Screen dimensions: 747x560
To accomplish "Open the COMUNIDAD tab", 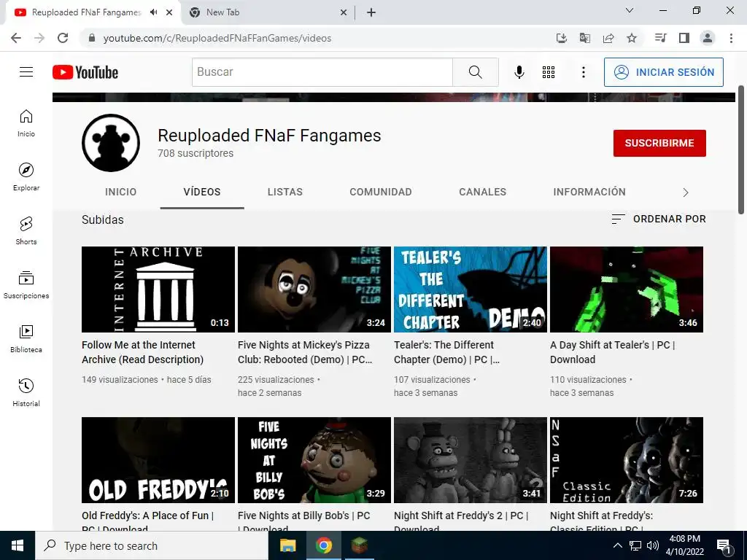I will 381,192.
